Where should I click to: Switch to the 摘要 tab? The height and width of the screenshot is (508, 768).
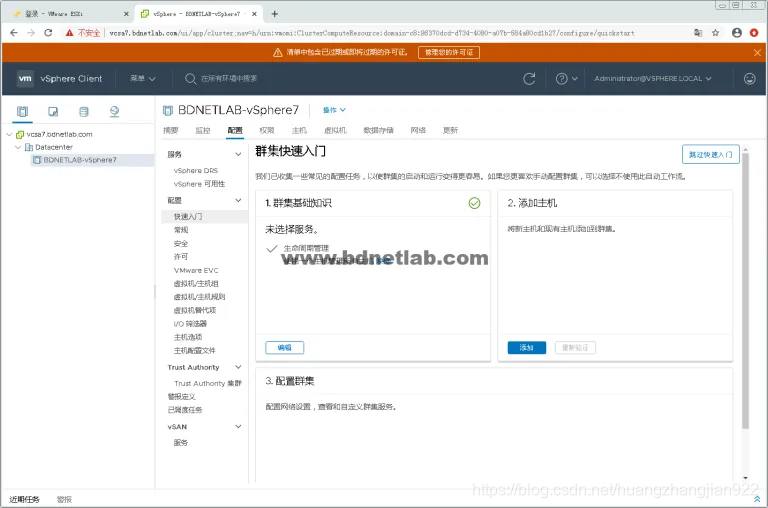[171, 130]
